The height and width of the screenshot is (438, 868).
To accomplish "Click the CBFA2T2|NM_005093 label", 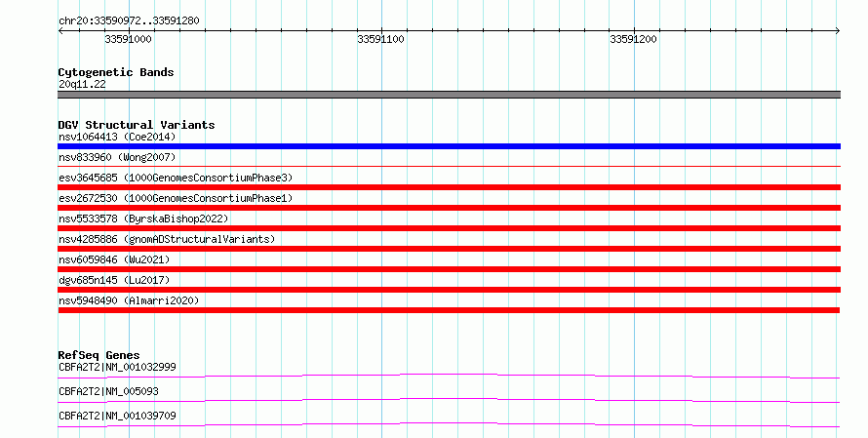I will pyautogui.click(x=108, y=391).
